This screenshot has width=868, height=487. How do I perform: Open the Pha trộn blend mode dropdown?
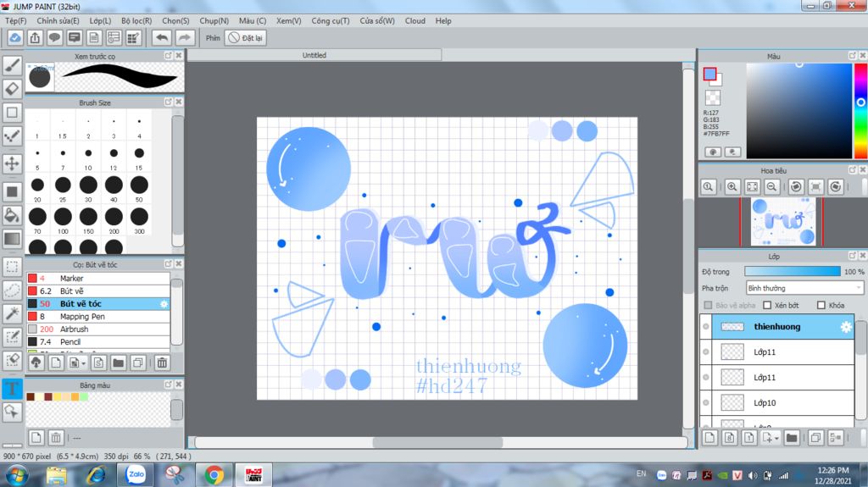[804, 288]
